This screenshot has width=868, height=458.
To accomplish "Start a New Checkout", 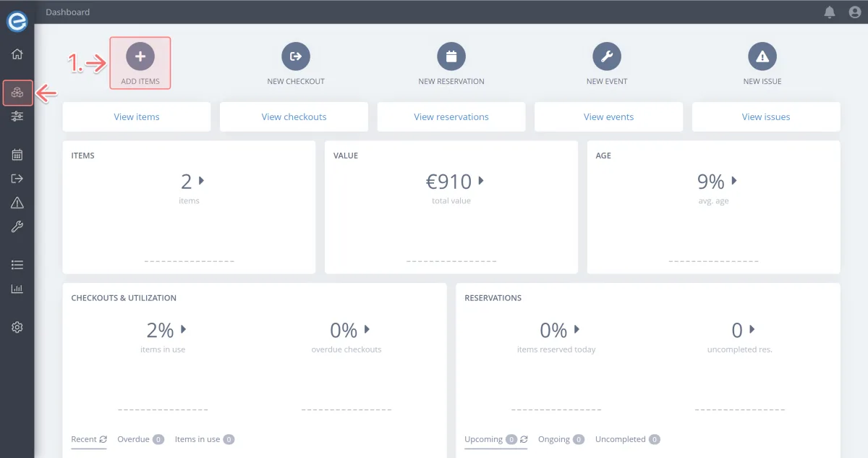I will [x=295, y=56].
